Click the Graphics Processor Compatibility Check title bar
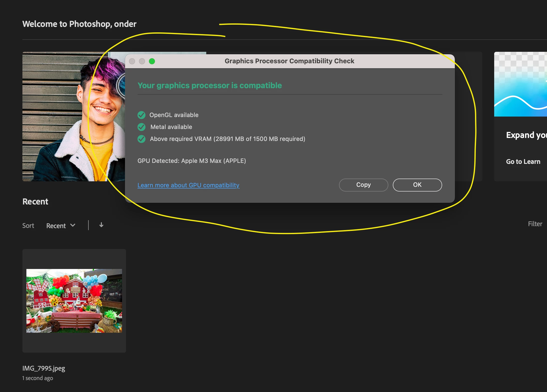 (289, 61)
